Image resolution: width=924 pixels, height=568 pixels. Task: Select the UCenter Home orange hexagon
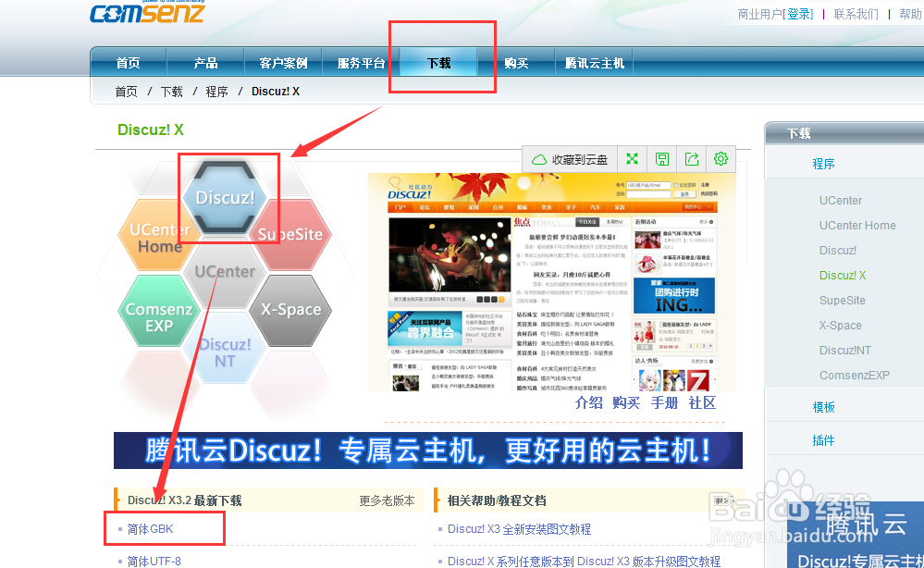pos(158,236)
